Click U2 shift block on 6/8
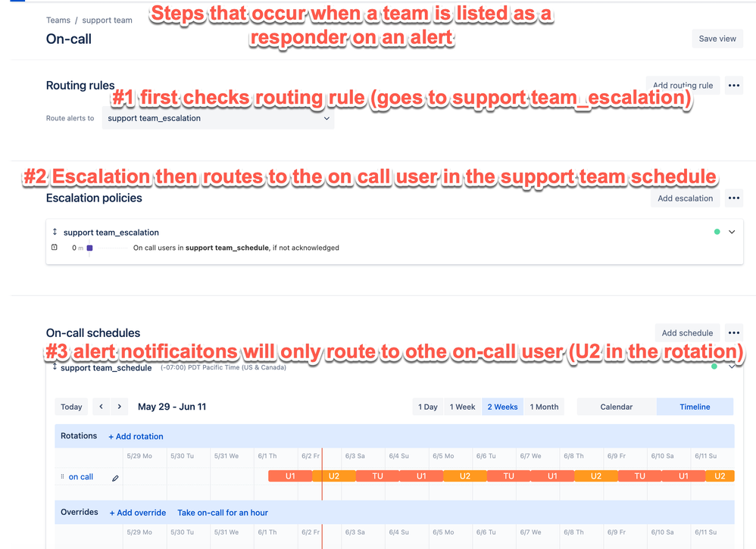 point(596,476)
